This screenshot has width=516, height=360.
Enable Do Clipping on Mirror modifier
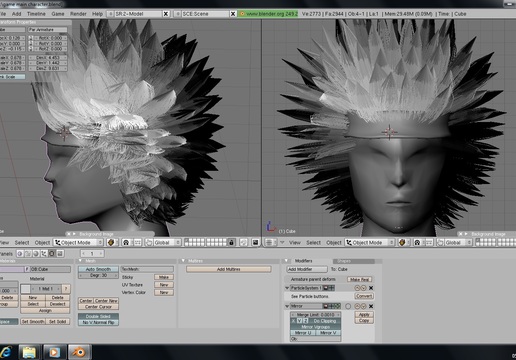(325, 321)
